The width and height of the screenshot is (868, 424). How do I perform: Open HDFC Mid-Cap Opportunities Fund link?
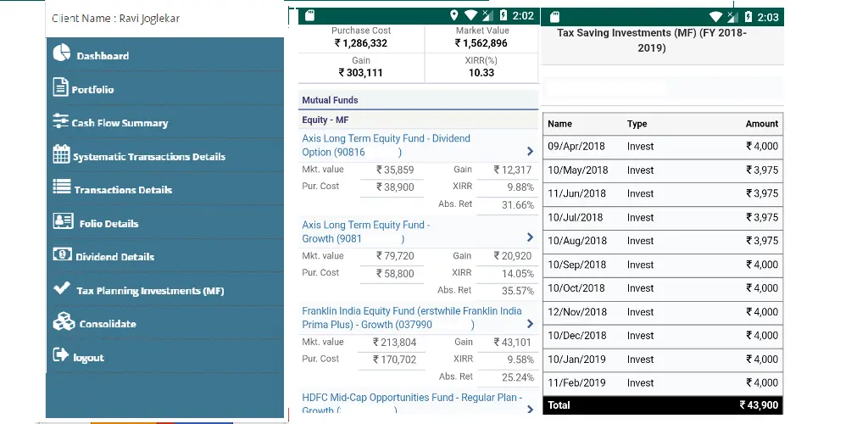[412, 404]
